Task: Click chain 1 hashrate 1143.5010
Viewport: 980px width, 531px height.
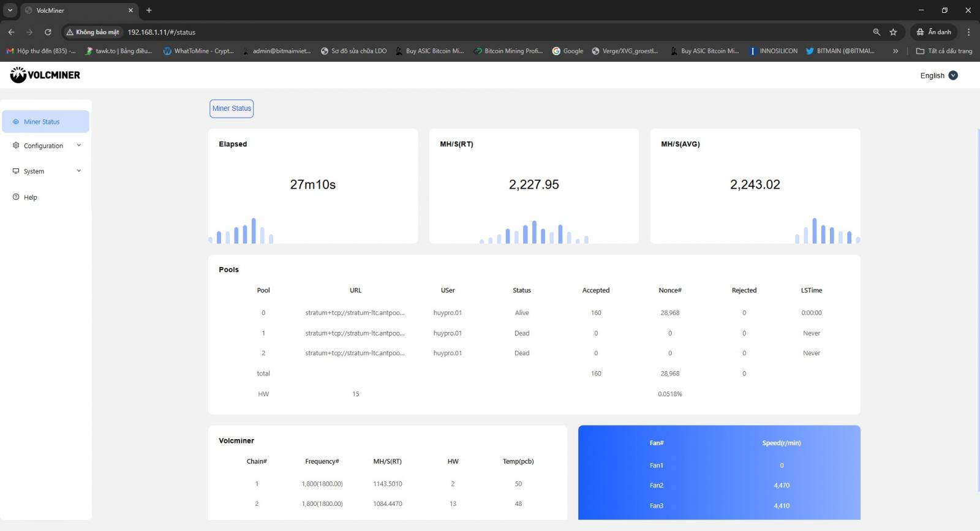Action: pos(388,484)
